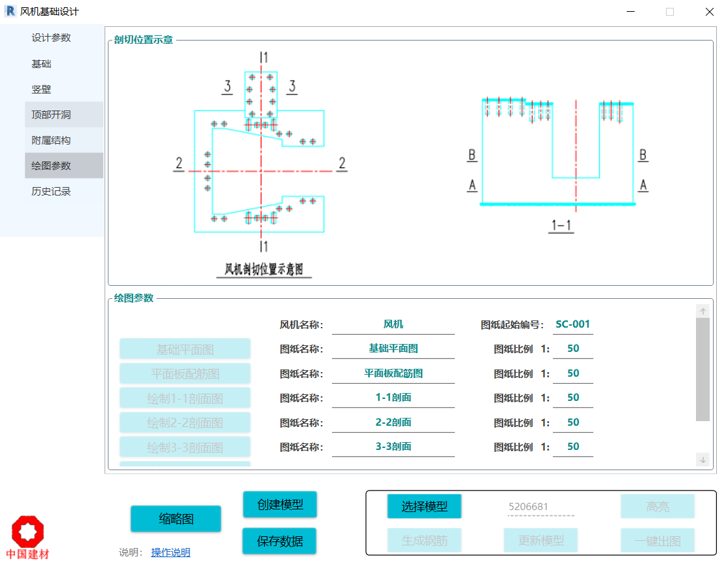
Task: Click the vertical scrollbar thumb in 绘图参数
Action: pos(703,369)
